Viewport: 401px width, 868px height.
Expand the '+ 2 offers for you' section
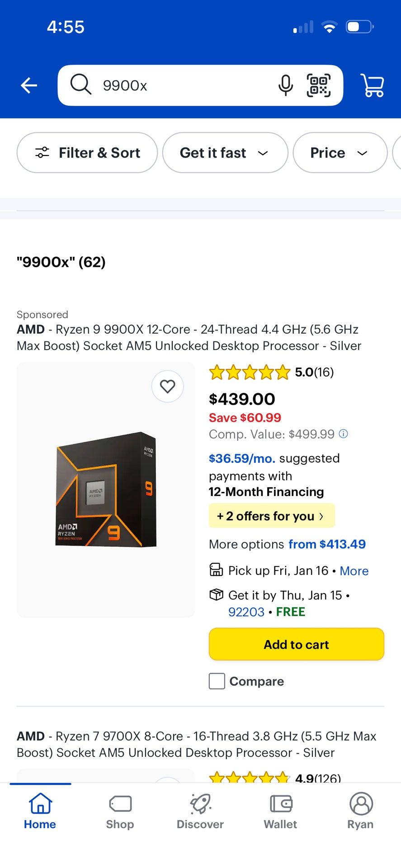271,516
